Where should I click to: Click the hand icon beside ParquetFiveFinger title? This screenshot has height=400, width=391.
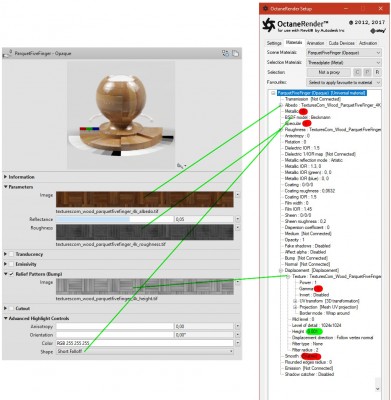8,53
